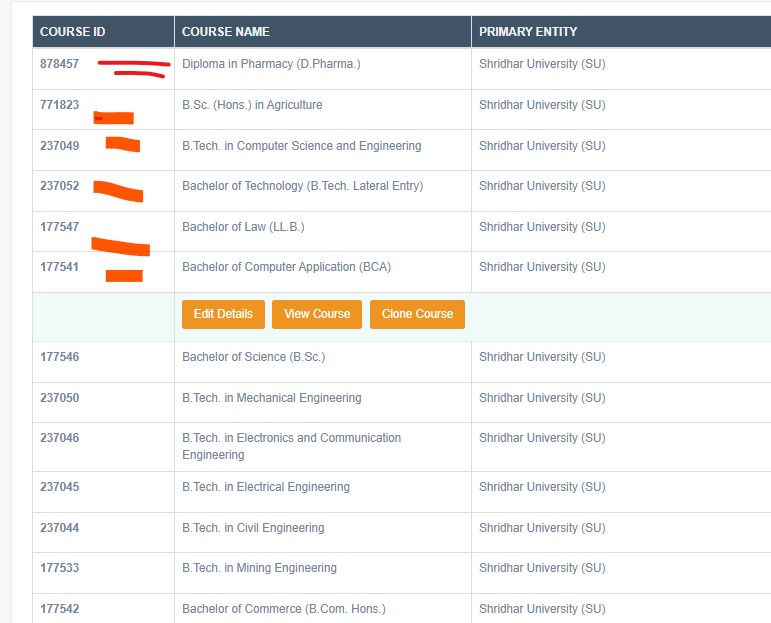Click Bachelor of Computer Application (BCA) row
Viewport: 771px width, 623px height.
pyautogui.click(x=286, y=267)
